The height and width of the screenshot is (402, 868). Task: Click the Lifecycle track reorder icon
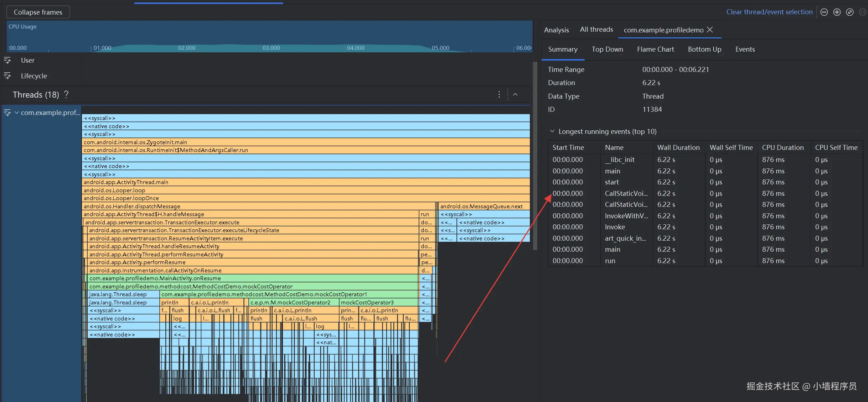[7, 76]
